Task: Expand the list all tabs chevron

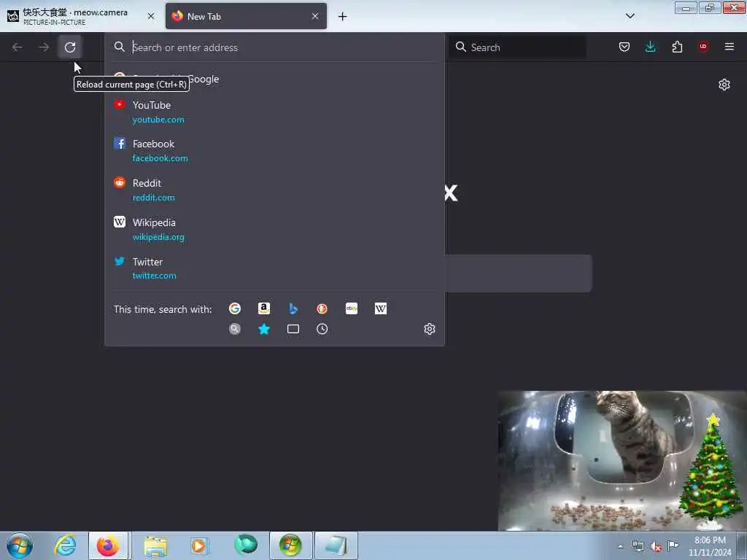Action: click(x=630, y=16)
